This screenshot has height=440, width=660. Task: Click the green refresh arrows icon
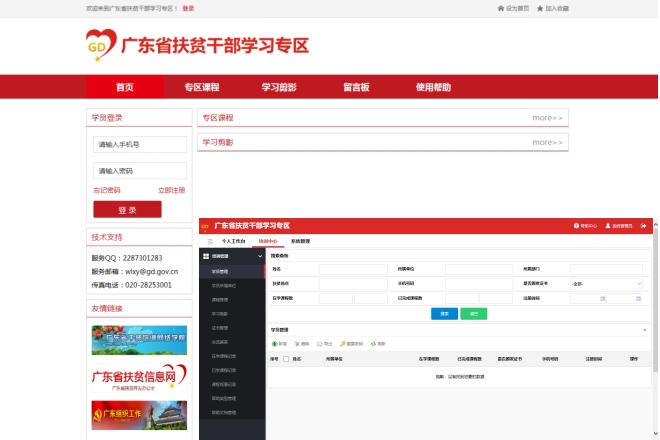(373, 344)
